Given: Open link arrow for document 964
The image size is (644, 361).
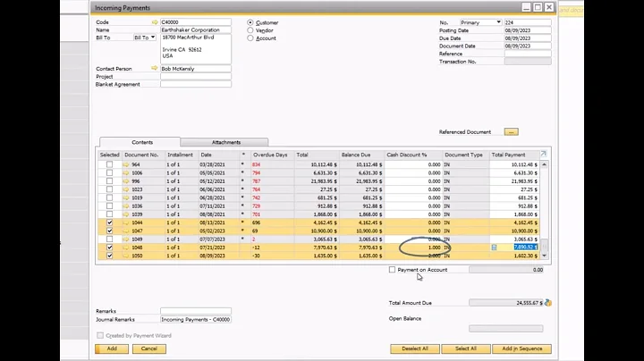Looking at the screenshot, I should [x=126, y=164].
